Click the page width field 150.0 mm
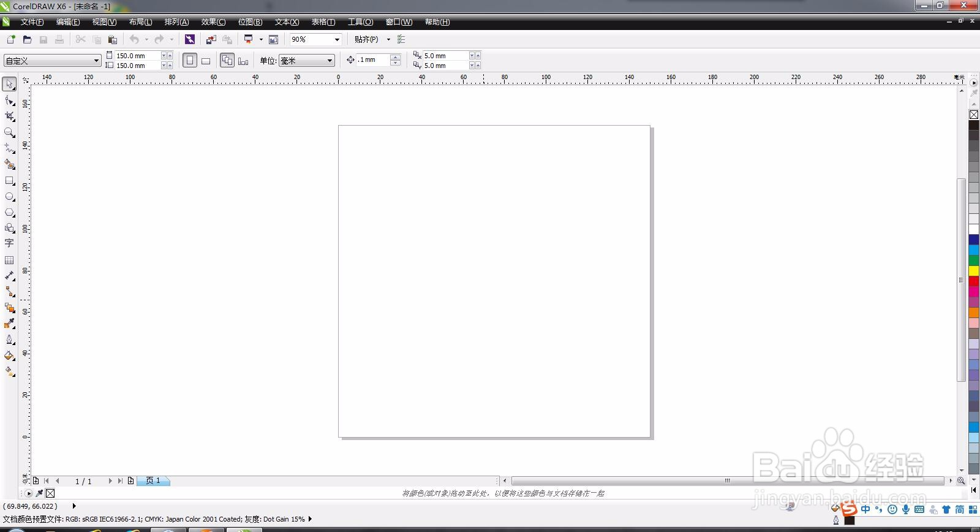Screen dimensions: 980x532 138,56
